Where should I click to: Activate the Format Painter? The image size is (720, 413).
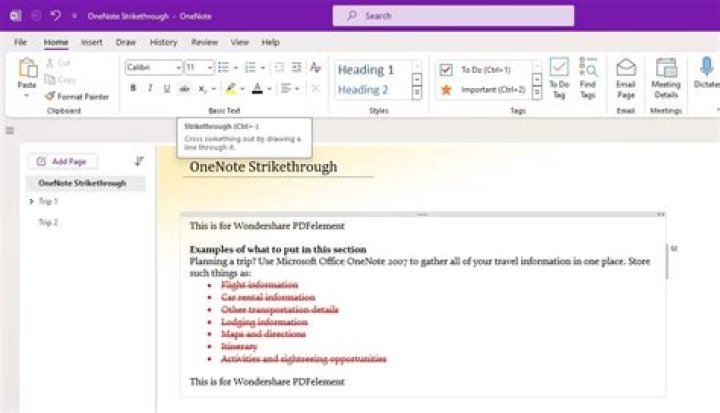click(77, 96)
